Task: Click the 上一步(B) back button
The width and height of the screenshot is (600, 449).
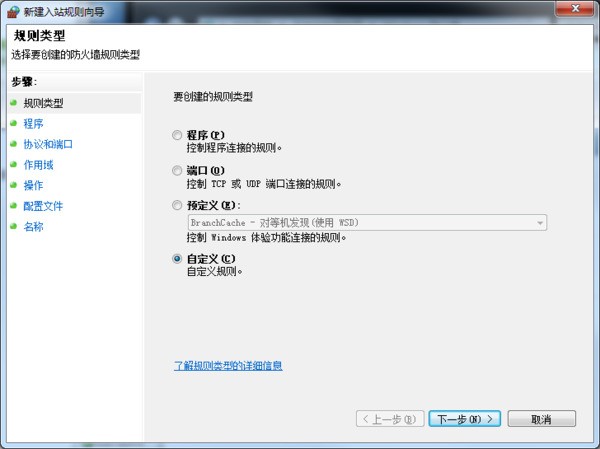Action: pos(390,419)
